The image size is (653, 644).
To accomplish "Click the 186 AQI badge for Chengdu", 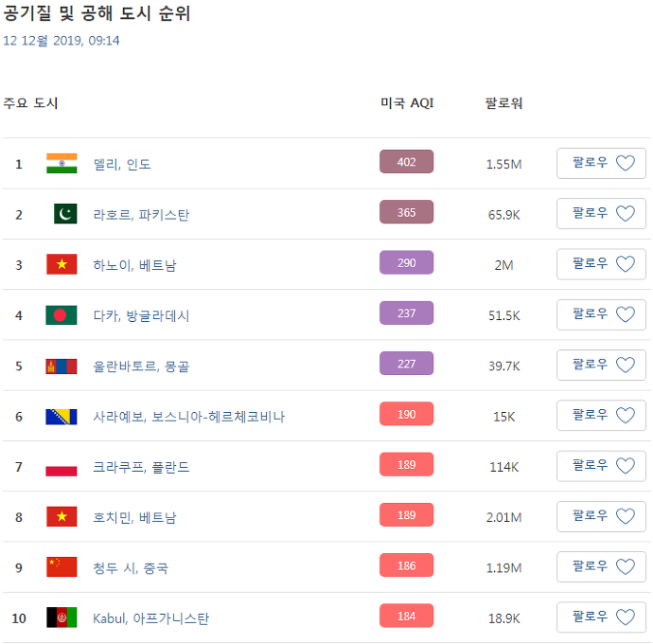I will (406, 565).
